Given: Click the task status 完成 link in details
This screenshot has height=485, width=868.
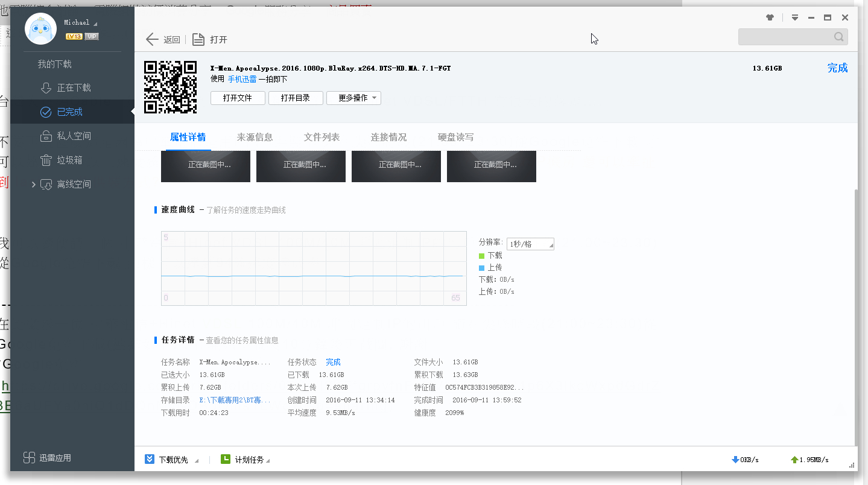Looking at the screenshot, I should point(333,362).
